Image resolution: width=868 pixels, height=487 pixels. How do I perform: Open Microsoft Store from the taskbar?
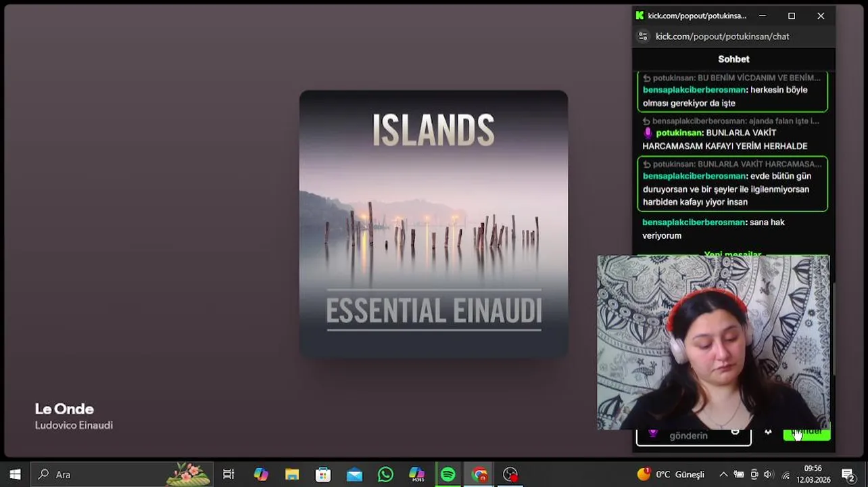coord(323,474)
